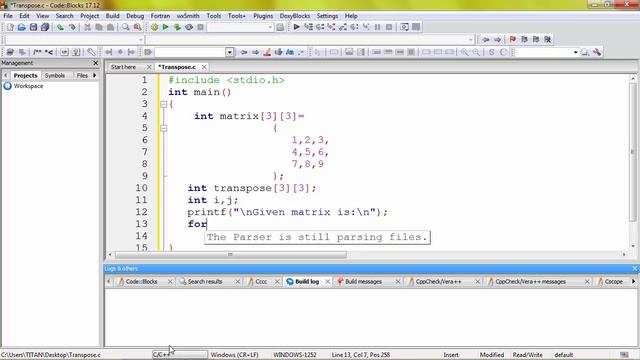Viewport: 640px width, 360px height.
Task: Open the function list dropdown
Action: (x=471, y=40)
